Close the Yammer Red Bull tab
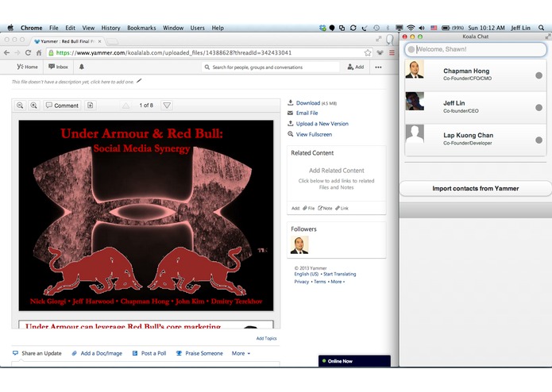Viewport: 552px width, 392px height. [x=99, y=41]
